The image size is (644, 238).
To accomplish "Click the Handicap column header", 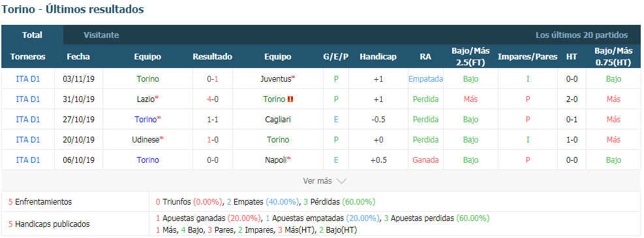I will (378, 57).
